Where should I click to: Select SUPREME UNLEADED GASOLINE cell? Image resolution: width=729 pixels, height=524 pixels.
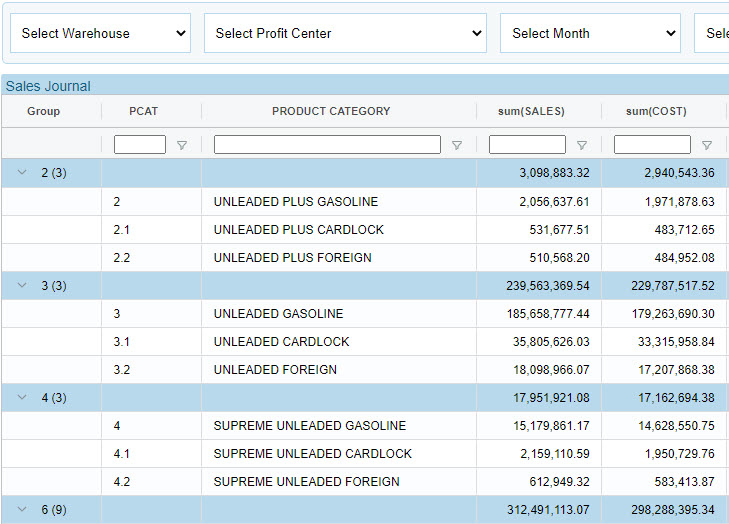tap(310, 426)
